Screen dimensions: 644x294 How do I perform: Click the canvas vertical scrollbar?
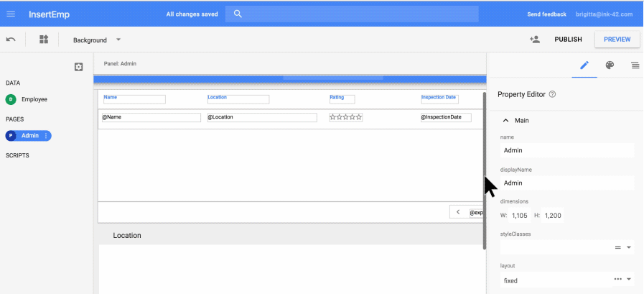pos(484,170)
